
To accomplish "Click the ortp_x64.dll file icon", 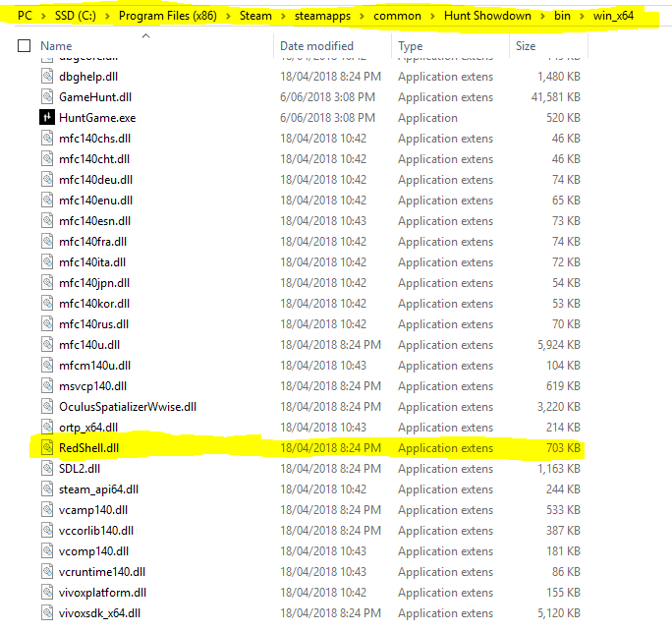I will coord(47,427).
